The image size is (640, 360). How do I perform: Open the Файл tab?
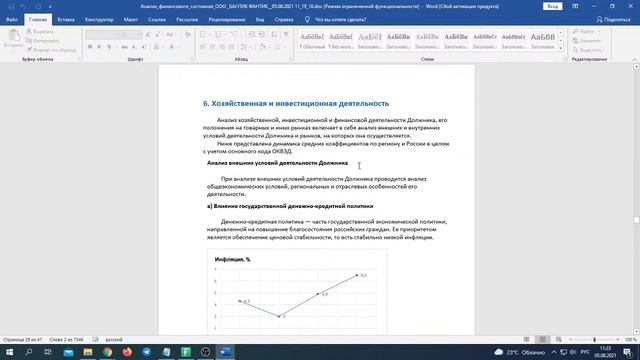point(12,20)
